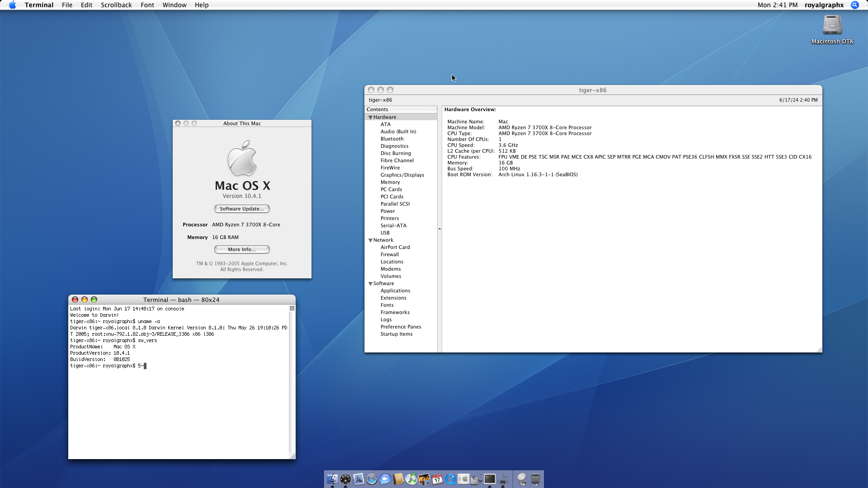Launch Safari from the Dock
Viewport: 868px width, 488px height.
pos(372,479)
